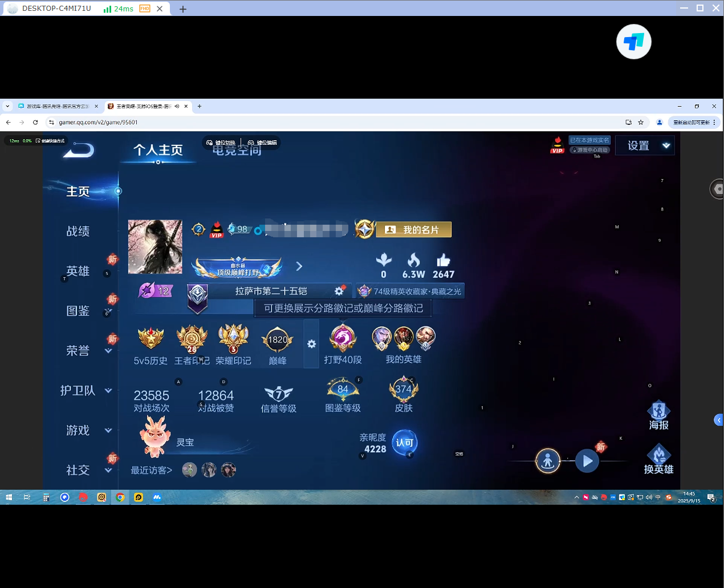Open the 王者印记 badge
The width and height of the screenshot is (724, 588).
(192, 346)
